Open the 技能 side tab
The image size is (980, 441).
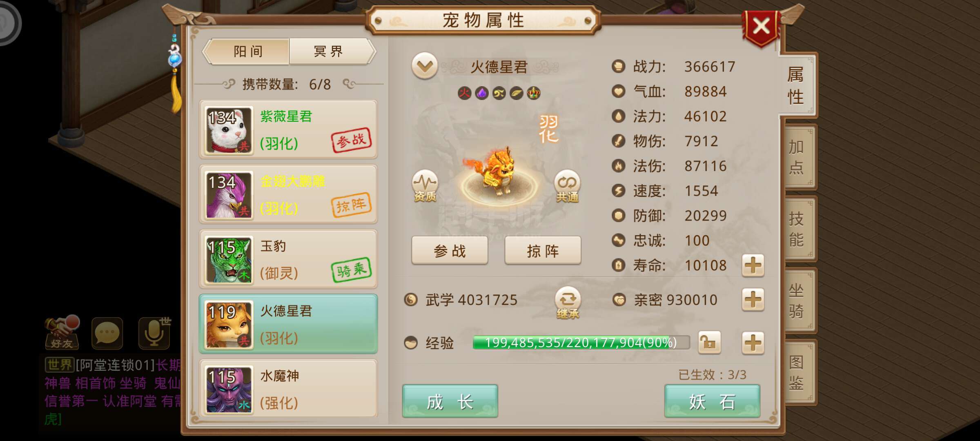(797, 229)
